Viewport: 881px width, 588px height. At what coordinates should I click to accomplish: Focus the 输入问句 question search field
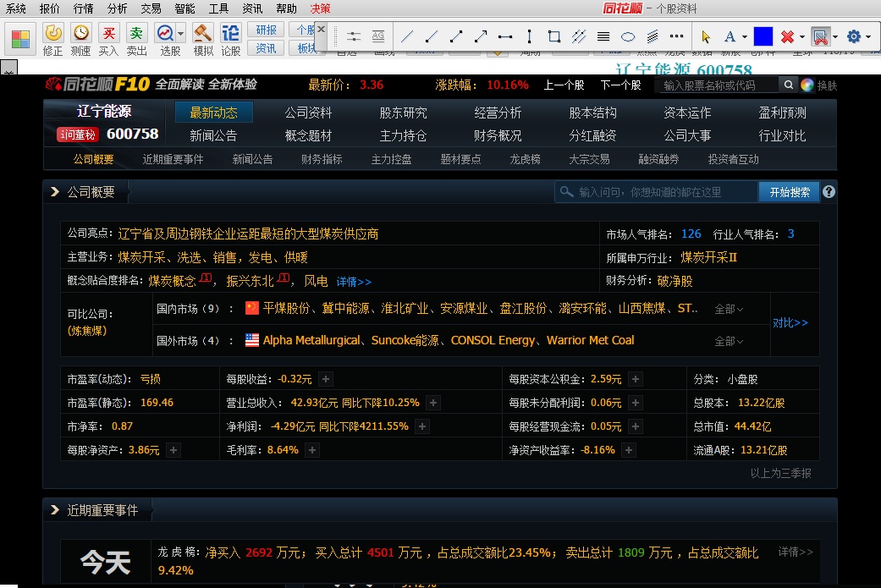coord(656,192)
